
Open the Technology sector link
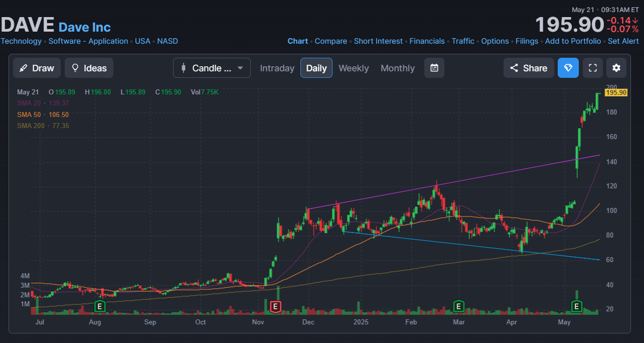[x=21, y=41]
